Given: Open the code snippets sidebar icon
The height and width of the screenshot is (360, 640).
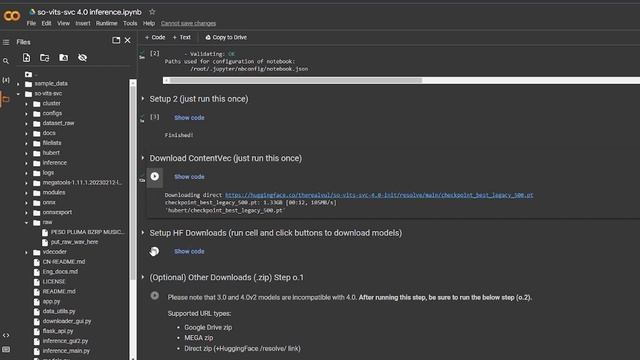Looking at the screenshot, I should point(6,335).
